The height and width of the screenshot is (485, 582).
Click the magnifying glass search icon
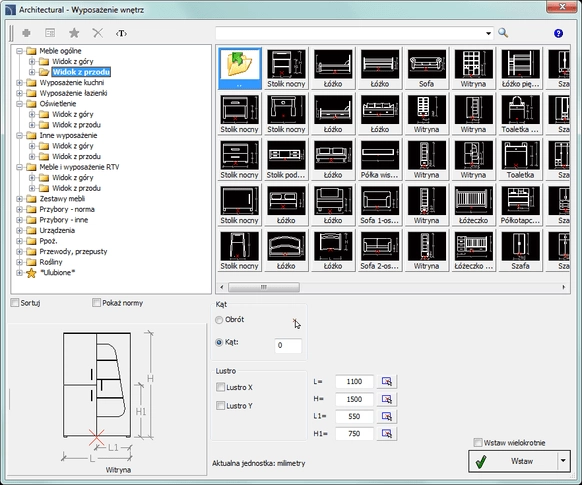pos(503,33)
